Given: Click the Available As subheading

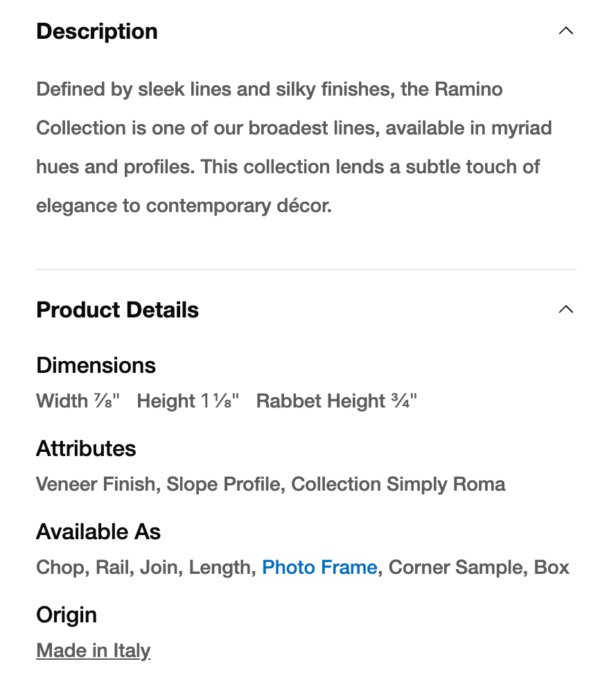Looking at the screenshot, I should coord(98,532).
